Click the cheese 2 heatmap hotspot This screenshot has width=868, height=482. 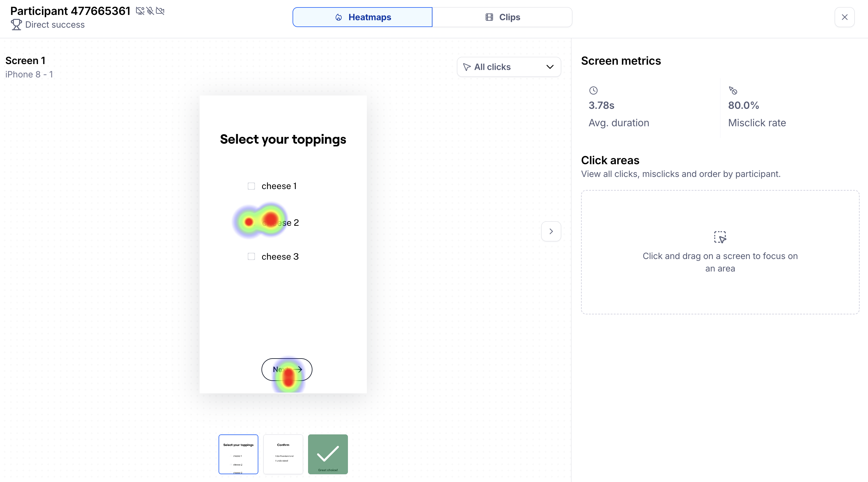[x=270, y=220]
